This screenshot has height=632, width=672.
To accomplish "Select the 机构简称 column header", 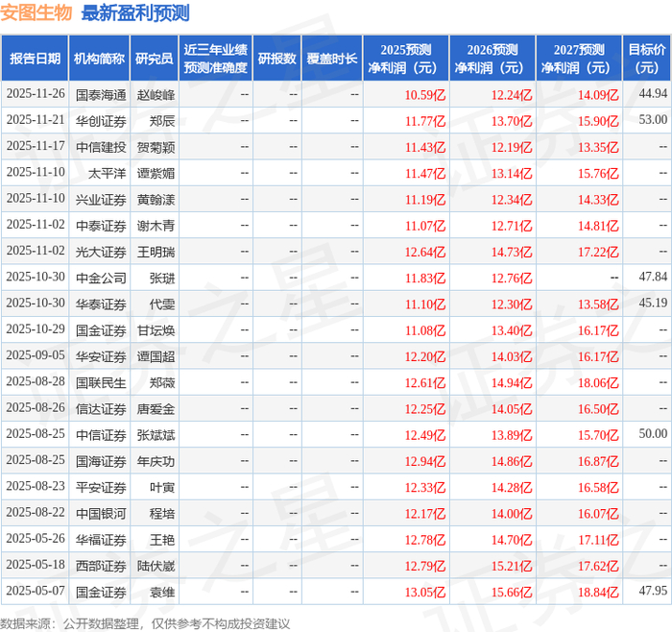I will [x=100, y=59].
